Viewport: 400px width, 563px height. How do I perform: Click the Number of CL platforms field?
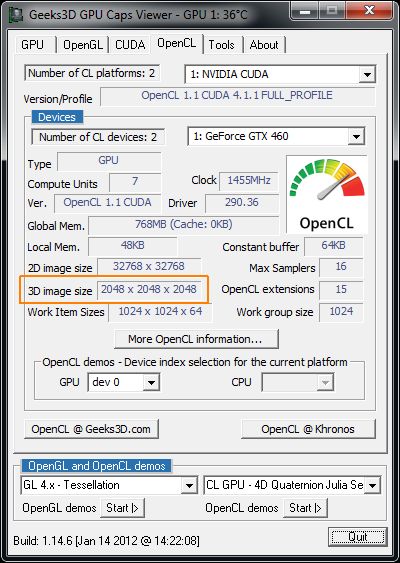92,73
